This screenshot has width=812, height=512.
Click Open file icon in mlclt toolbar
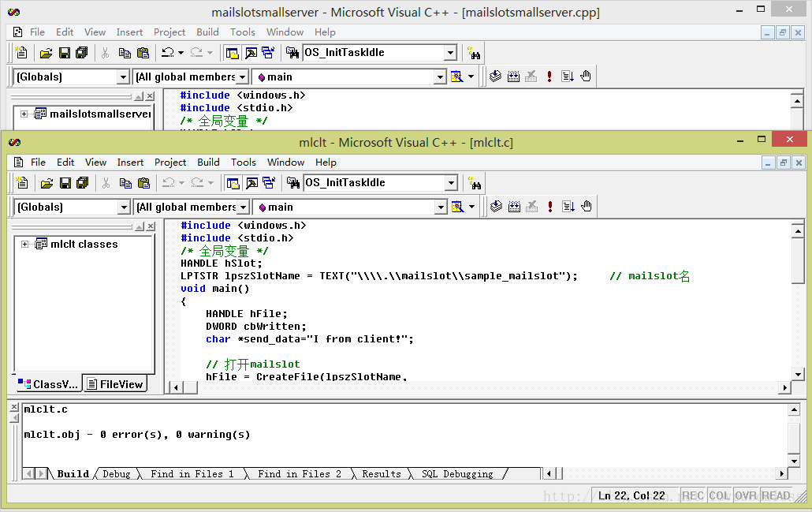(x=47, y=182)
